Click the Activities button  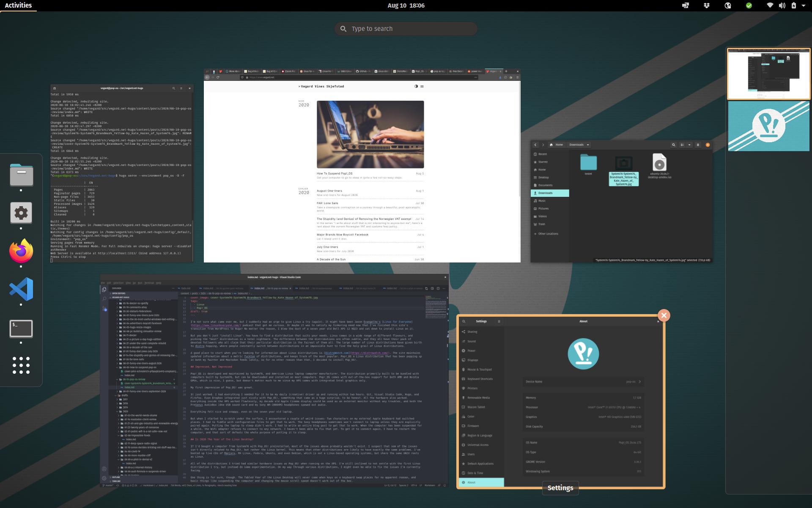pyautogui.click(x=18, y=6)
